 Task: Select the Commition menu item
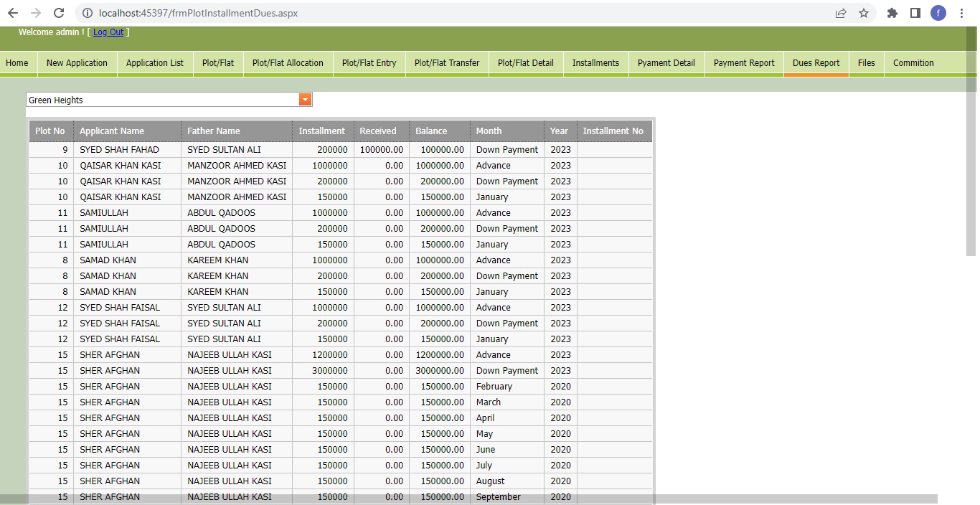click(x=913, y=63)
